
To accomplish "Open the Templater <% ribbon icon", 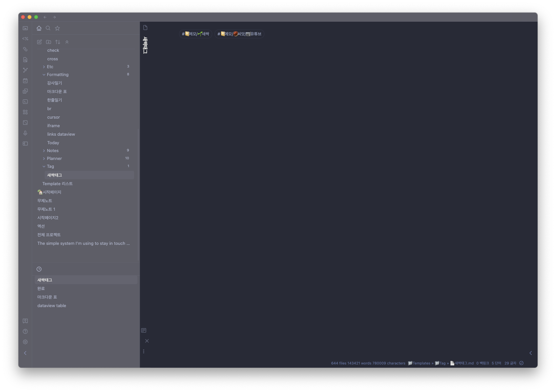I will pyautogui.click(x=25, y=39).
